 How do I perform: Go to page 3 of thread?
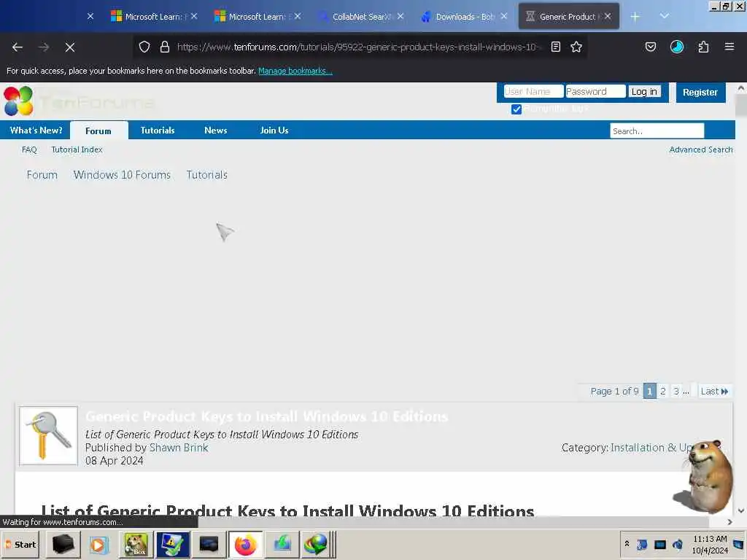click(676, 391)
